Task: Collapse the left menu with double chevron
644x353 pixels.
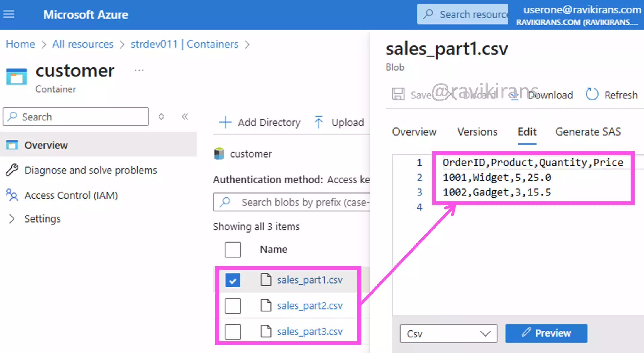Action: (185, 117)
